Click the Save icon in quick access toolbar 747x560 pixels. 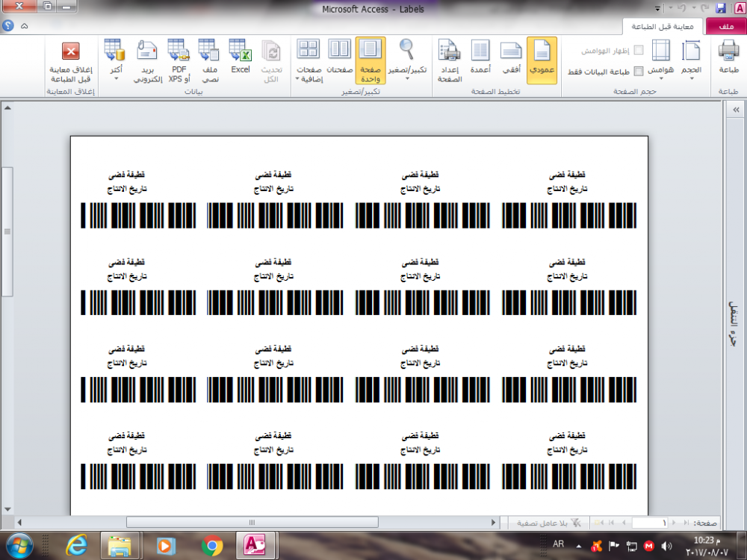point(720,8)
